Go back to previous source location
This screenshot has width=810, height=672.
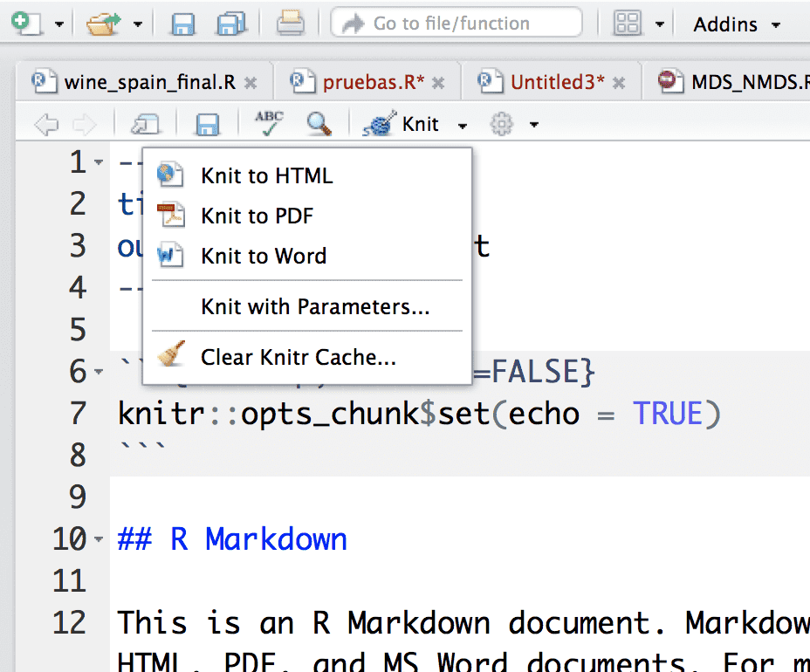[46, 125]
